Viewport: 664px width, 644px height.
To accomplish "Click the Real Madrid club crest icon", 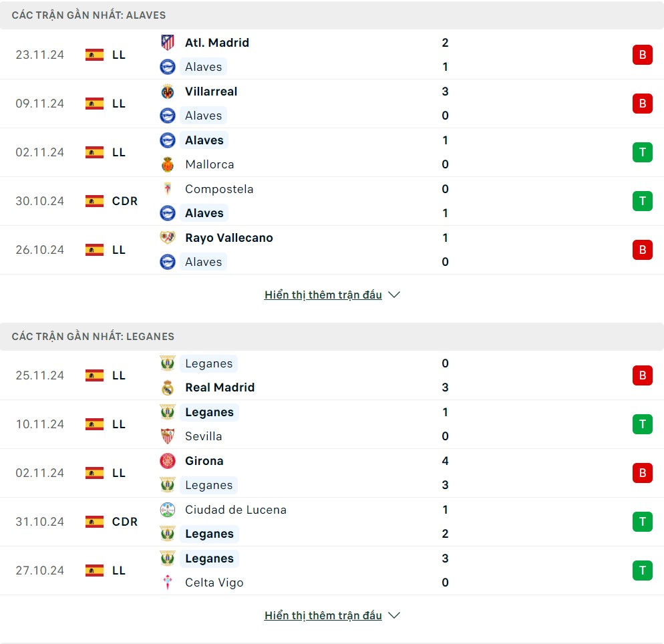I will pos(168,387).
